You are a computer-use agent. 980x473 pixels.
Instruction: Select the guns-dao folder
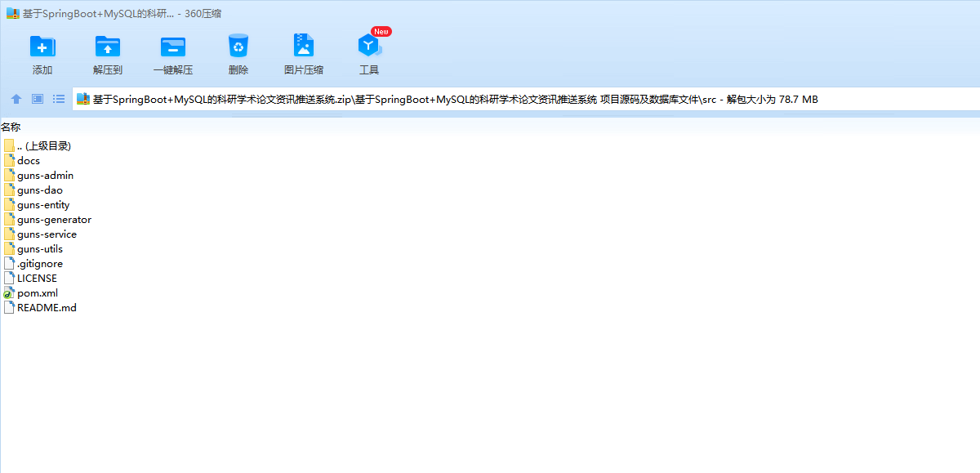click(33, 190)
